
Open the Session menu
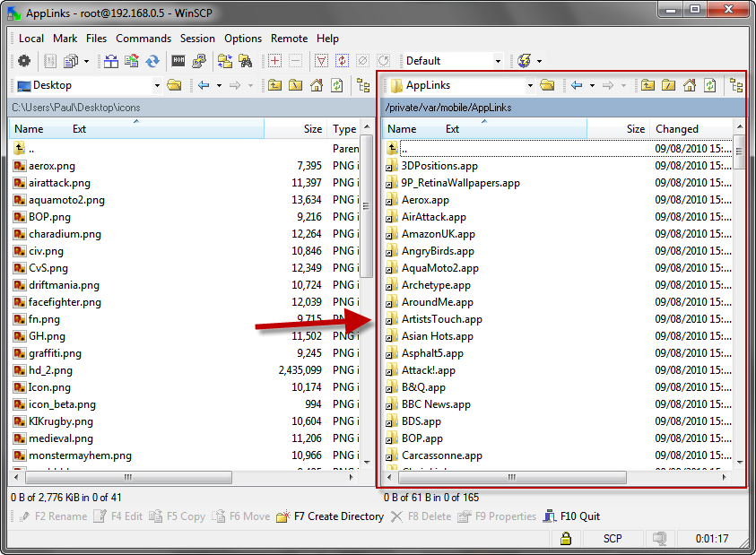(197, 39)
